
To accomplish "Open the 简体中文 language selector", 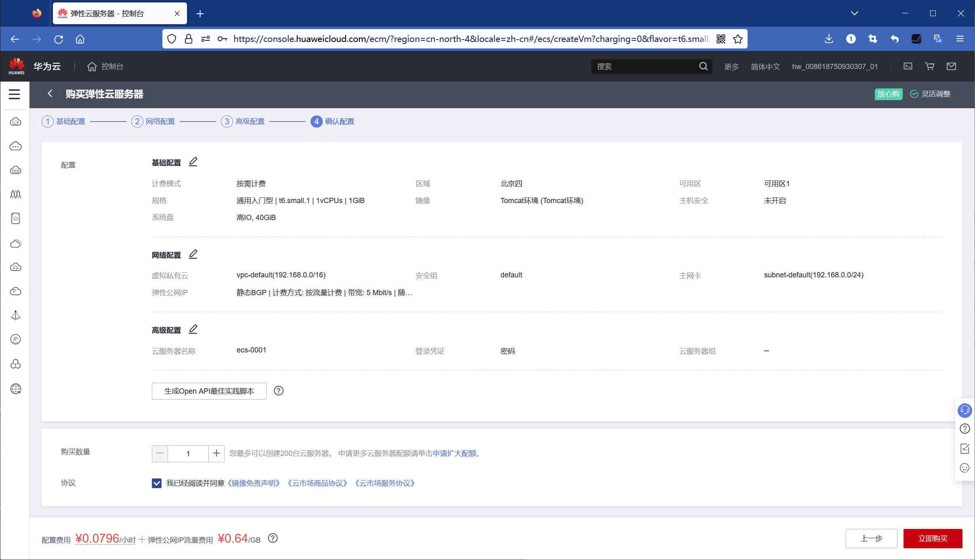I will point(765,67).
